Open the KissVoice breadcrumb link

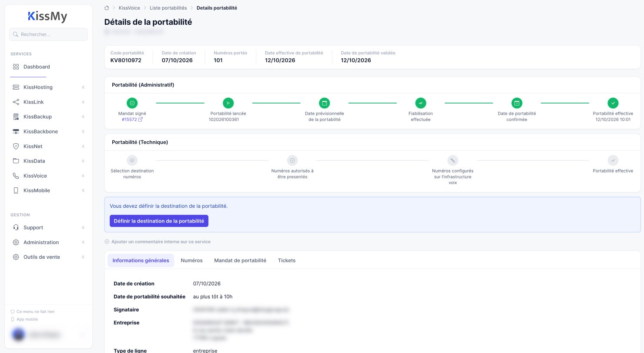[x=129, y=8]
